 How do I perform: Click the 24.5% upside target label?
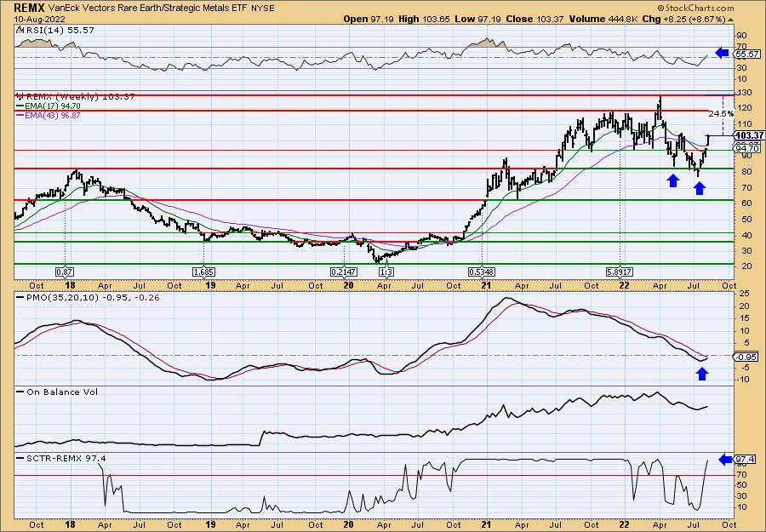click(721, 113)
